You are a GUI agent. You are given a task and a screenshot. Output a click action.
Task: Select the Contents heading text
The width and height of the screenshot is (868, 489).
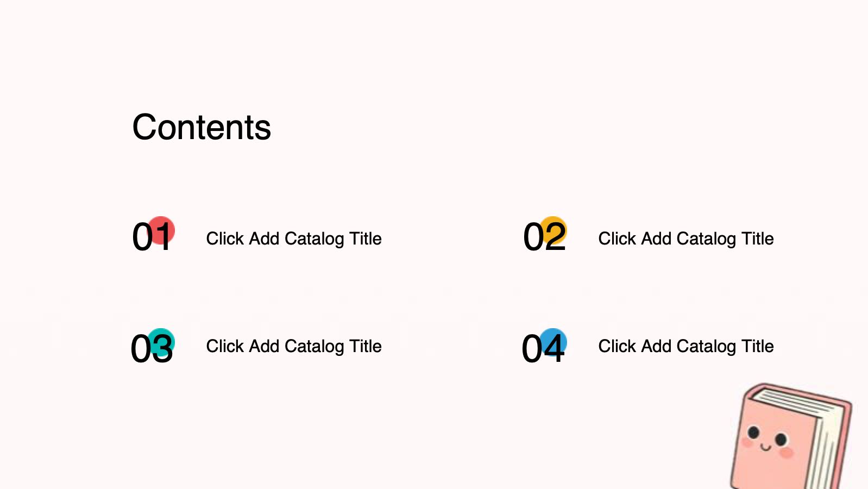click(x=202, y=128)
